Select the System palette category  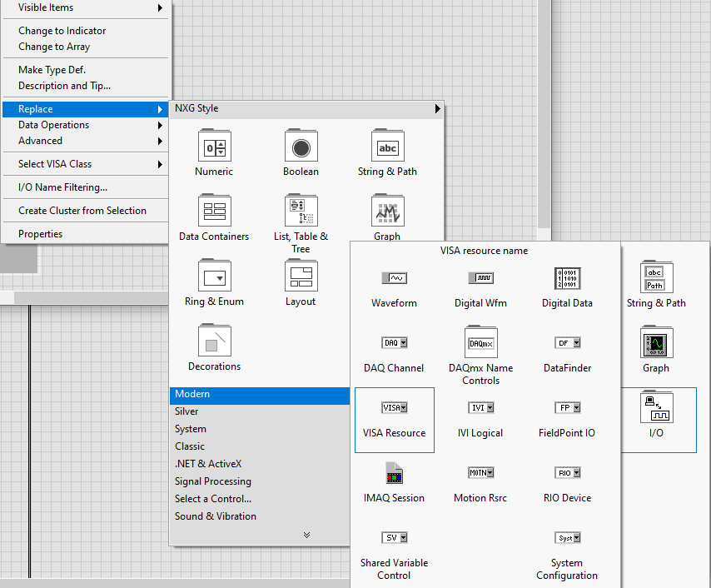[x=260, y=429]
